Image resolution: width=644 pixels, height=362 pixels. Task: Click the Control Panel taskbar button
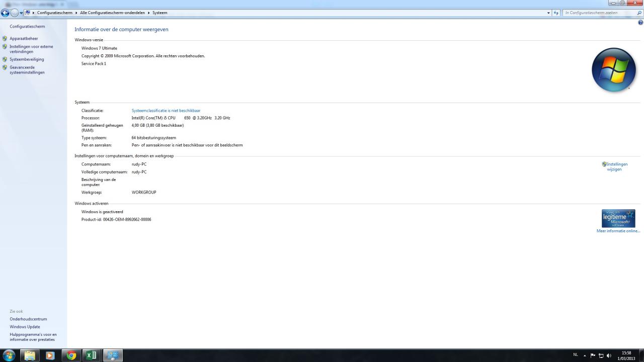pyautogui.click(x=113, y=355)
